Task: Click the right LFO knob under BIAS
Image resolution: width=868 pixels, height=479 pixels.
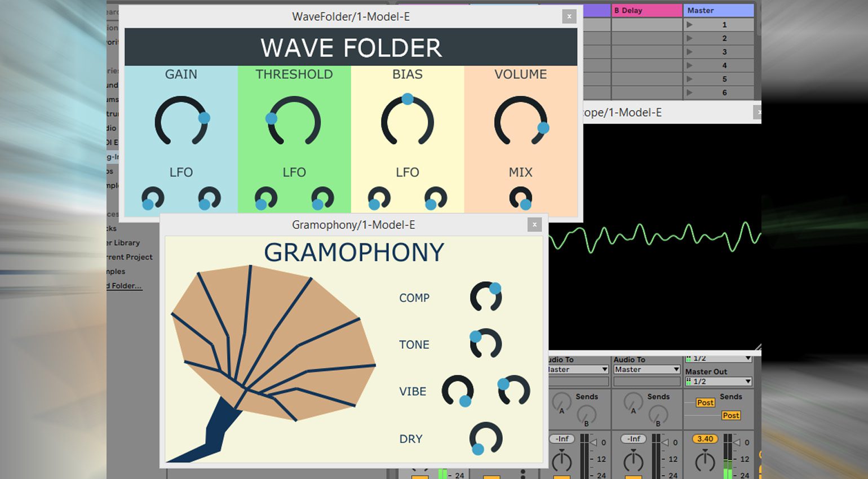Action: [436, 198]
